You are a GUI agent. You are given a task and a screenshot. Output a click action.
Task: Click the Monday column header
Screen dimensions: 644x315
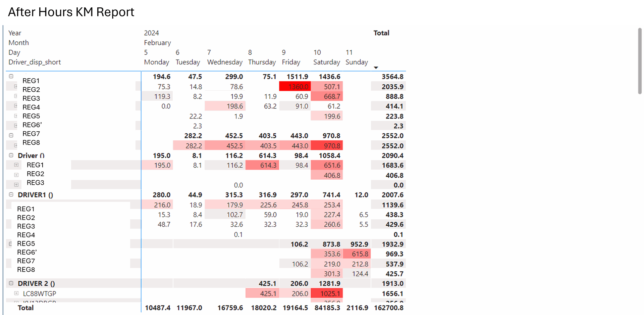[x=156, y=62]
